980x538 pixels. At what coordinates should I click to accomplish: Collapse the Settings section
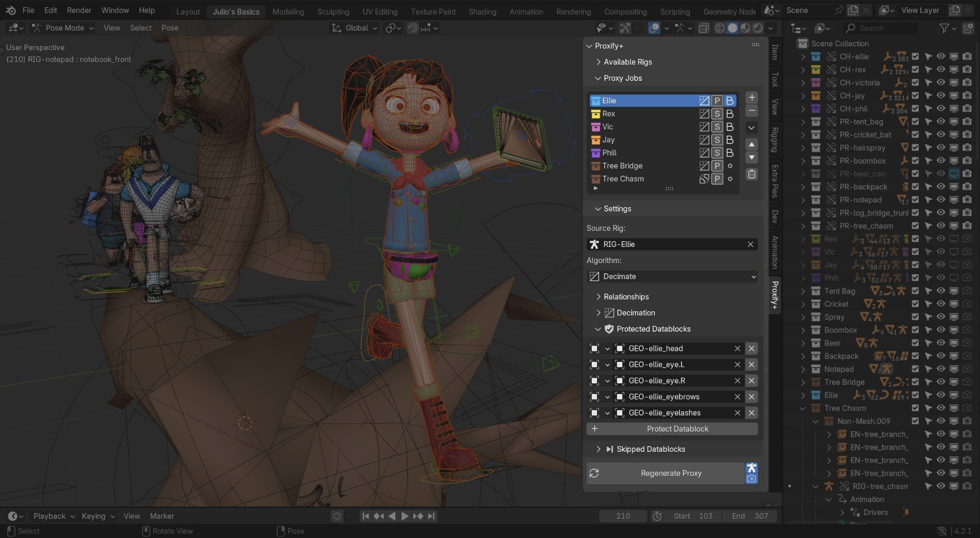[617, 209]
